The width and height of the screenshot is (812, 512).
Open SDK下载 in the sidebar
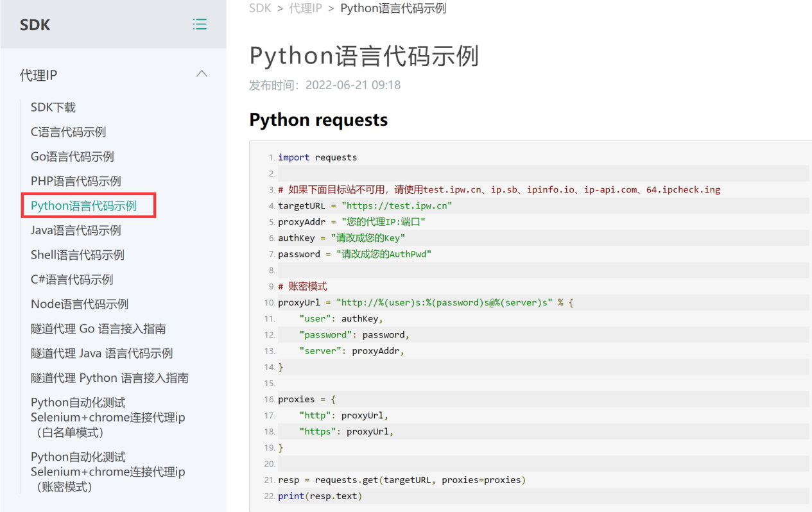(53, 107)
